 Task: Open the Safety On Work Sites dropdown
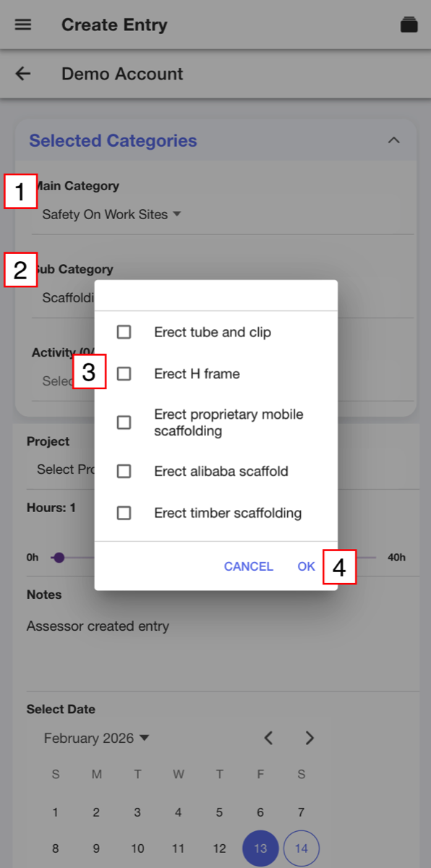(111, 214)
